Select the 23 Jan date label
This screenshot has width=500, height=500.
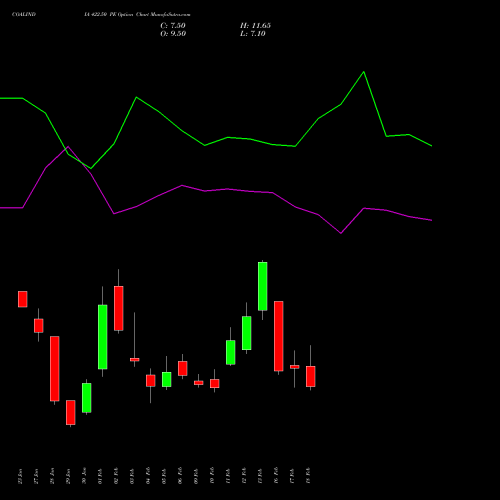pyautogui.click(x=20, y=476)
